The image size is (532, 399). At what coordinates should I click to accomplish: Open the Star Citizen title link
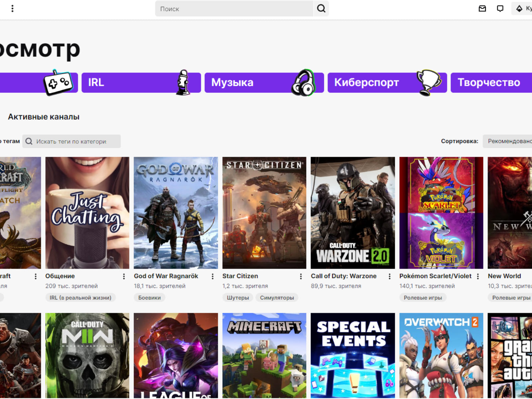point(240,276)
